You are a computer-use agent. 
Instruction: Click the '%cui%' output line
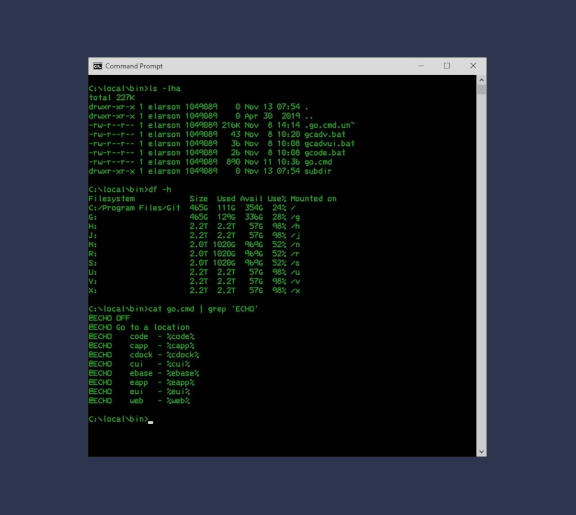pos(139,364)
